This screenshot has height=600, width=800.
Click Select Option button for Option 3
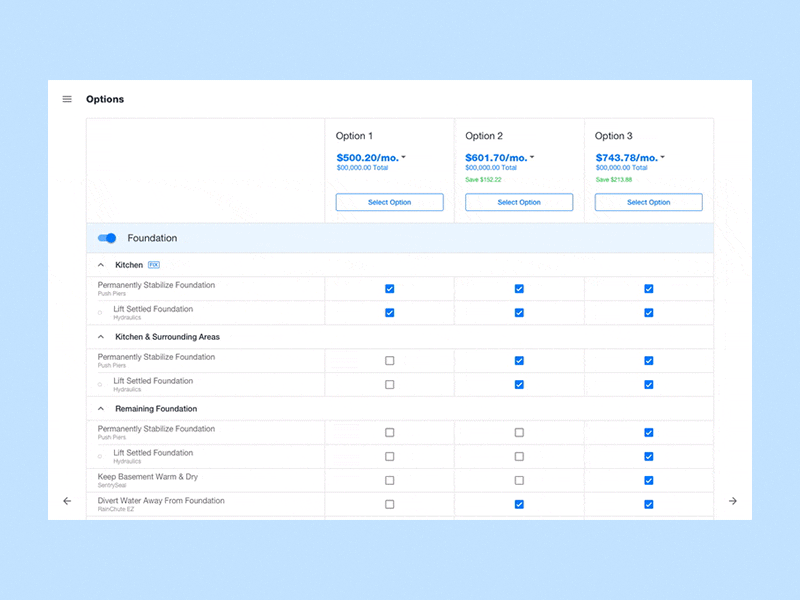[x=648, y=202]
